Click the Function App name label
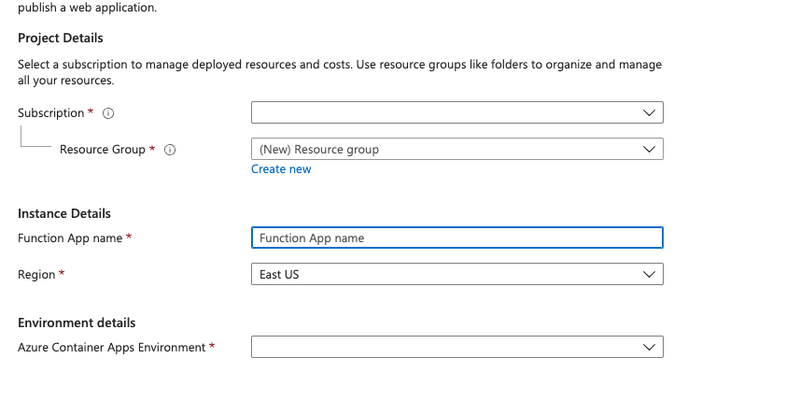The width and height of the screenshot is (800, 419). (x=70, y=238)
